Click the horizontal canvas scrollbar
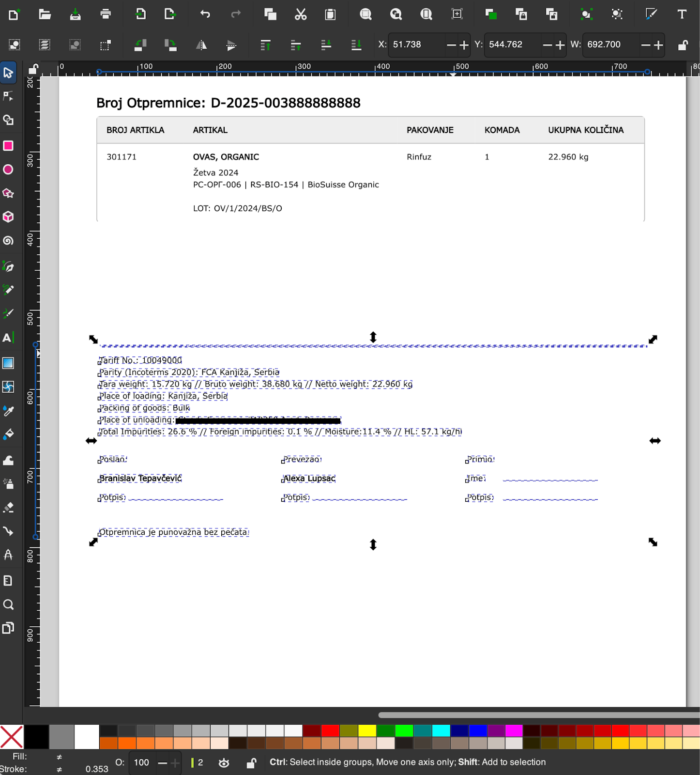This screenshot has height=775, width=700. click(539, 715)
